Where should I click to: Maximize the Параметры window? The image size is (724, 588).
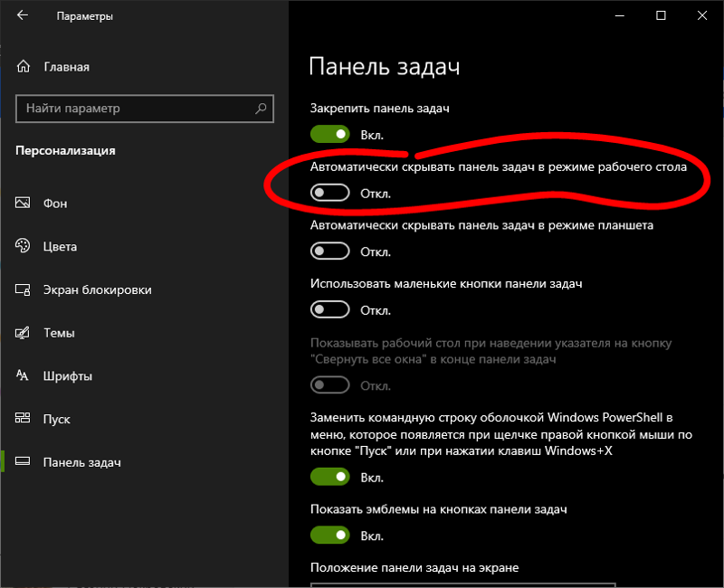(x=661, y=15)
